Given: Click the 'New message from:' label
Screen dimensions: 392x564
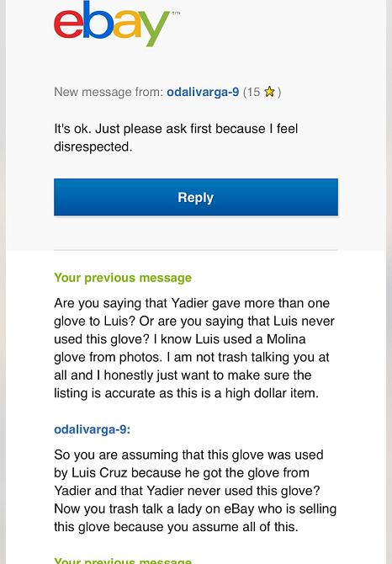Looking at the screenshot, I should pyautogui.click(x=109, y=92).
